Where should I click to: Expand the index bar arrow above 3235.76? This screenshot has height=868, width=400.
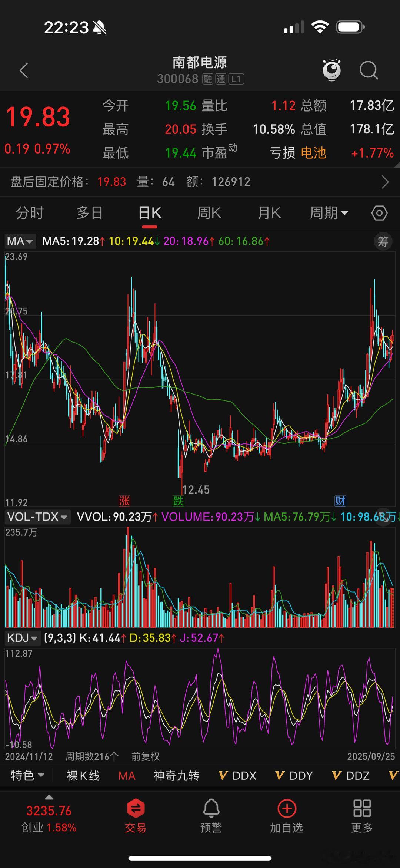(x=49, y=797)
